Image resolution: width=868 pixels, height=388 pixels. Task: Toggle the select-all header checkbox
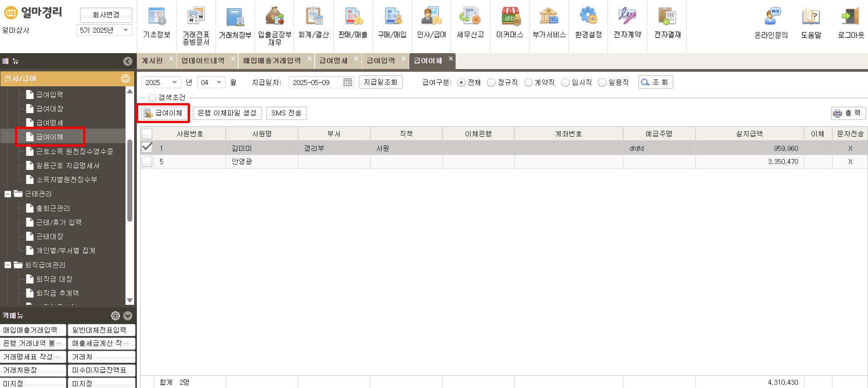(x=147, y=134)
